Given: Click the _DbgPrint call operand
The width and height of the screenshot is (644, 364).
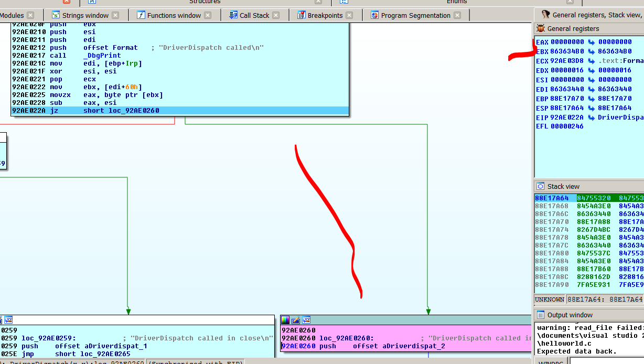Looking at the screenshot, I should (x=102, y=56).
